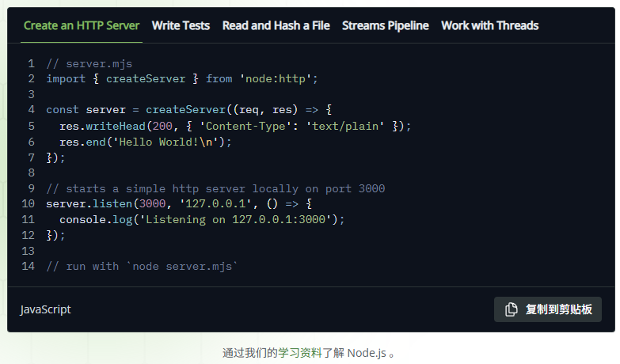Click the 'text/plain' string value
The width and height of the screenshot is (620, 364).
[345, 126]
